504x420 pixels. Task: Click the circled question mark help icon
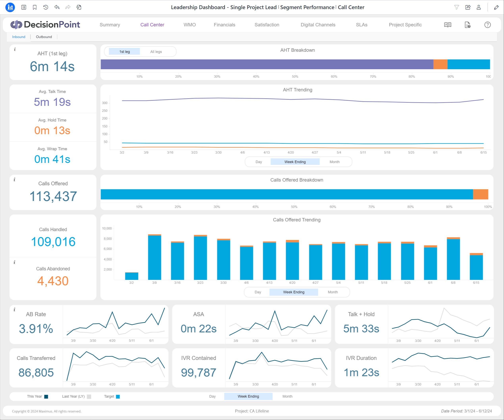click(488, 25)
